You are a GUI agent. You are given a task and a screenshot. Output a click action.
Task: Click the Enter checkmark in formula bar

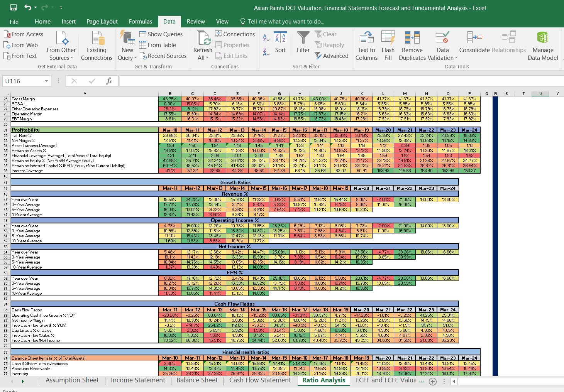pos(92,81)
